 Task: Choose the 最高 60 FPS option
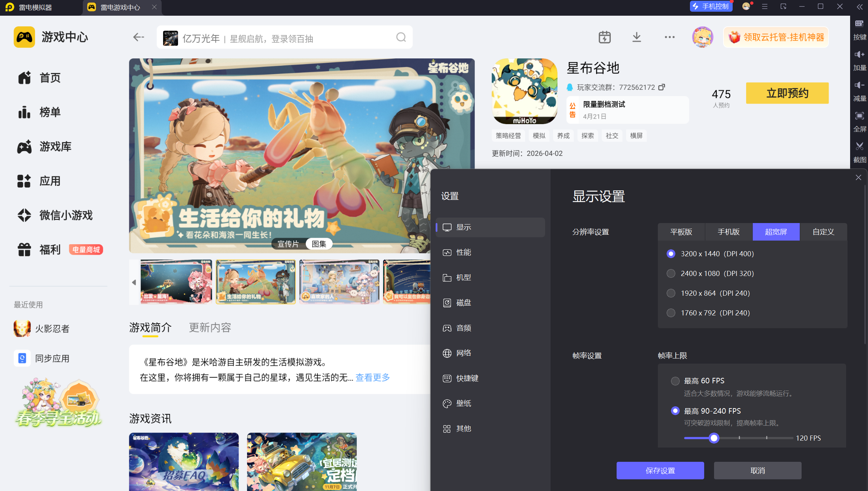[675, 381]
